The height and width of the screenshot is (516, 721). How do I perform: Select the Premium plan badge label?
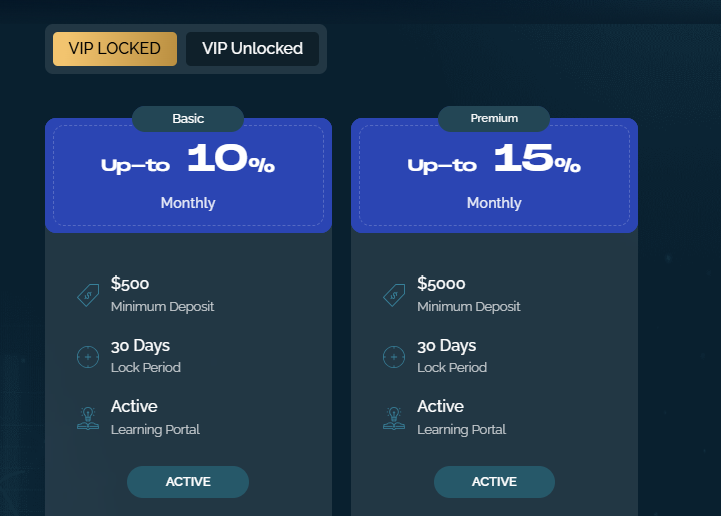click(x=494, y=119)
